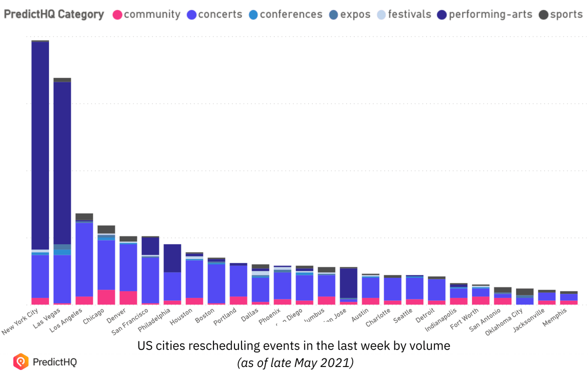Select the Chicago city label
588x384 pixels.
pyautogui.click(x=92, y=316)
